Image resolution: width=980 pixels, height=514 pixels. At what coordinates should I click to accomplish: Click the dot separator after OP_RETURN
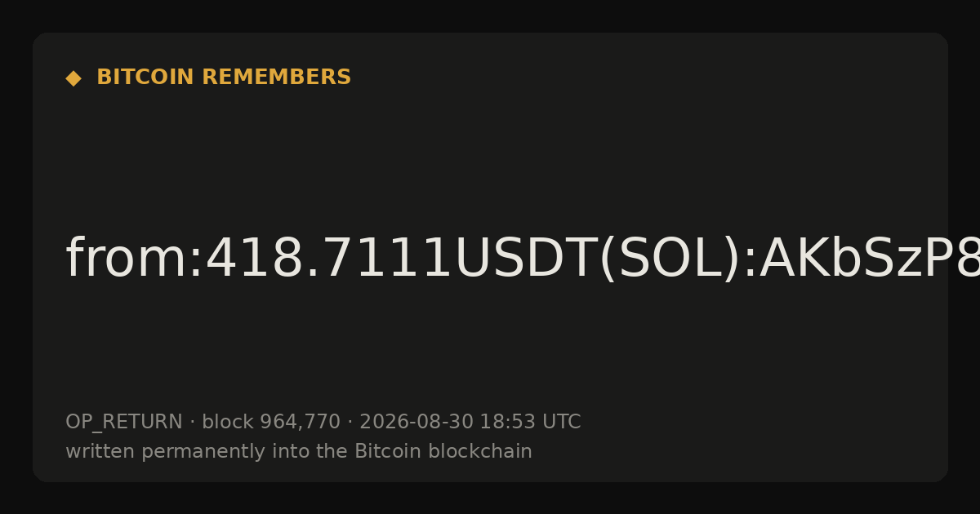click(192, 423)
